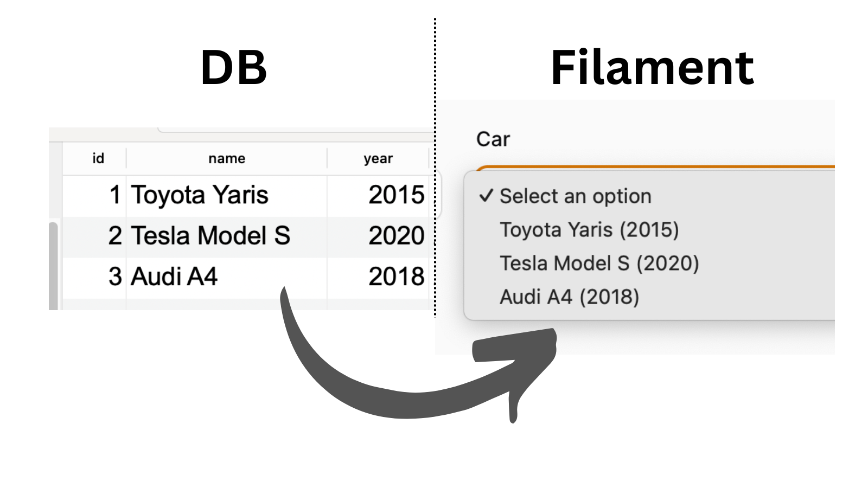The image size is (868, 488).
Task: Select the Tesla Model S name cell
Action: (x=210, y=236)
